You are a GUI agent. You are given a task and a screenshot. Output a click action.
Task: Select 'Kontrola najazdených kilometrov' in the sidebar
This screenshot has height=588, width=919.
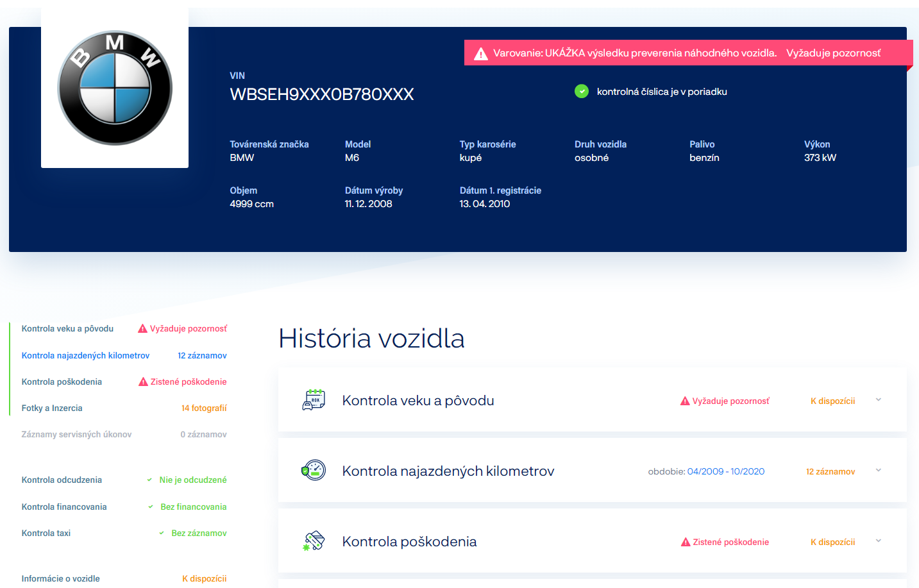pos(85,355)
